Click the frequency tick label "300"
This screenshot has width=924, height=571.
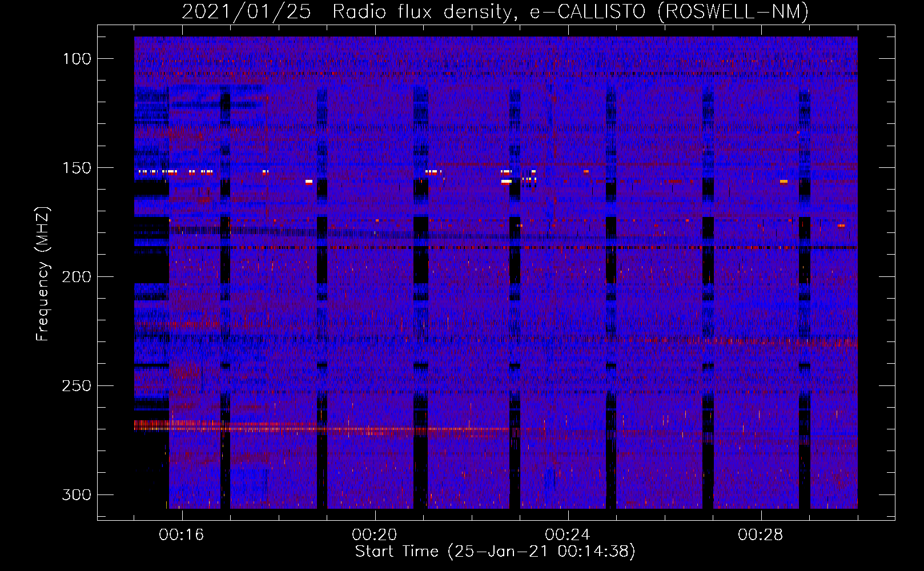(x=77, y=494)
